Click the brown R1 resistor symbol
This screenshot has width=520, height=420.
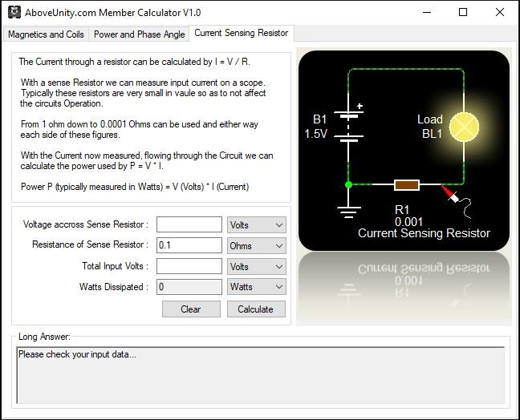pos(407,185)
